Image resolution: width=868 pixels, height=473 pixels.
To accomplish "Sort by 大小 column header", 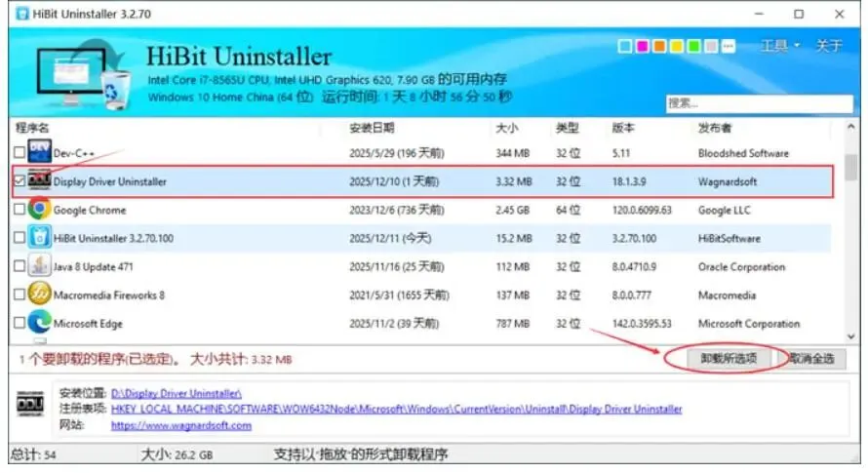I will coord(506,128).
